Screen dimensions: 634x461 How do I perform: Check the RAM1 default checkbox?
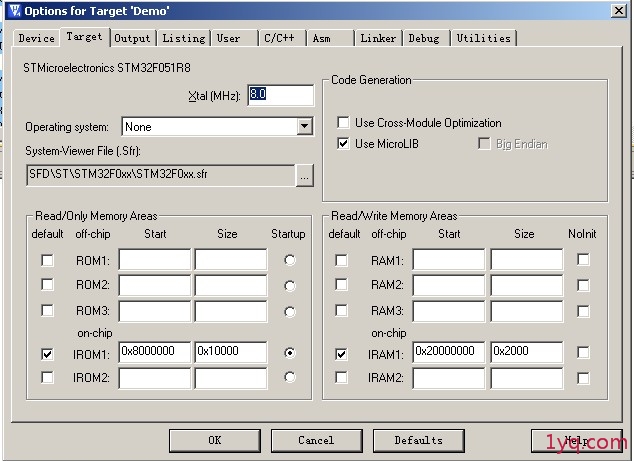(x=341, y=260)
